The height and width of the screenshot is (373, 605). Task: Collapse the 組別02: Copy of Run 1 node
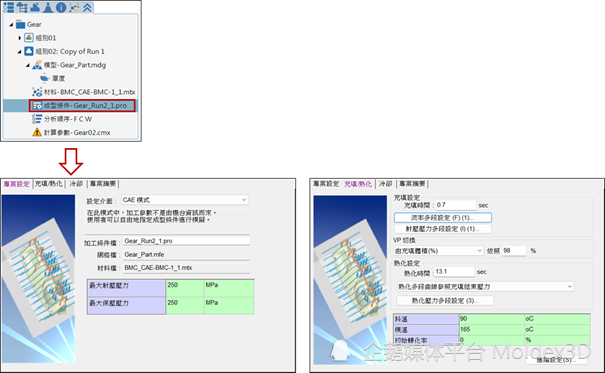pyautogui.click(x=19, y=51)
